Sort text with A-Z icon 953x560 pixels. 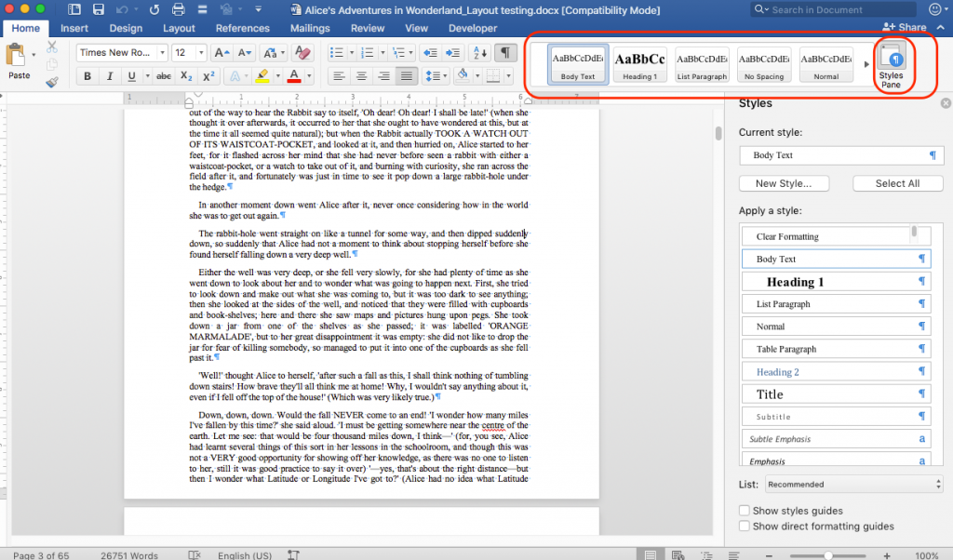pyautogui.click(x=480, y=53)
